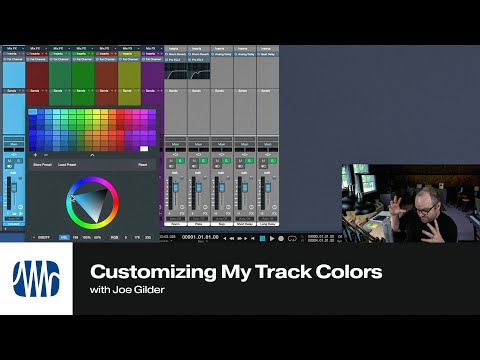
Task: Stop playback with the blue Stop button
Action: click(x=262, y=238)
